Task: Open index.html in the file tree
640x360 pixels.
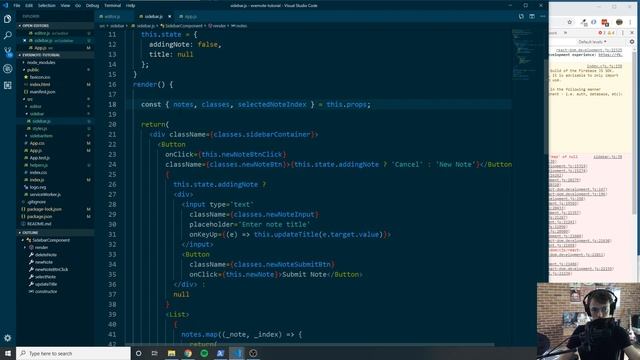Action: pos(40,84)
